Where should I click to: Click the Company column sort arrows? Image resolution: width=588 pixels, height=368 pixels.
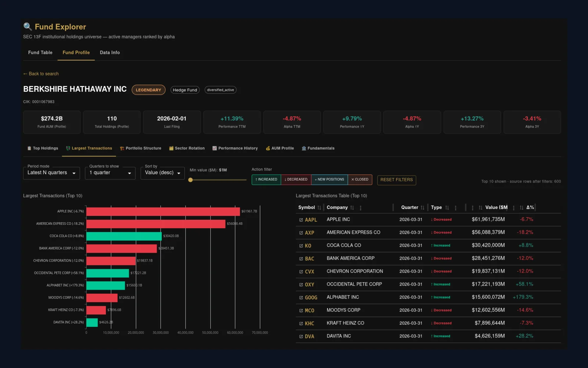(x=352, y=208)
